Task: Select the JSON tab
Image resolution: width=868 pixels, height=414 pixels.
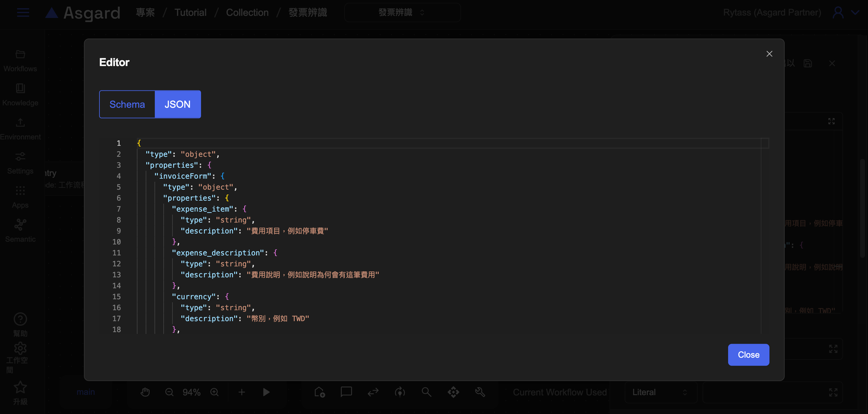Action: click(x=178, y=104)
